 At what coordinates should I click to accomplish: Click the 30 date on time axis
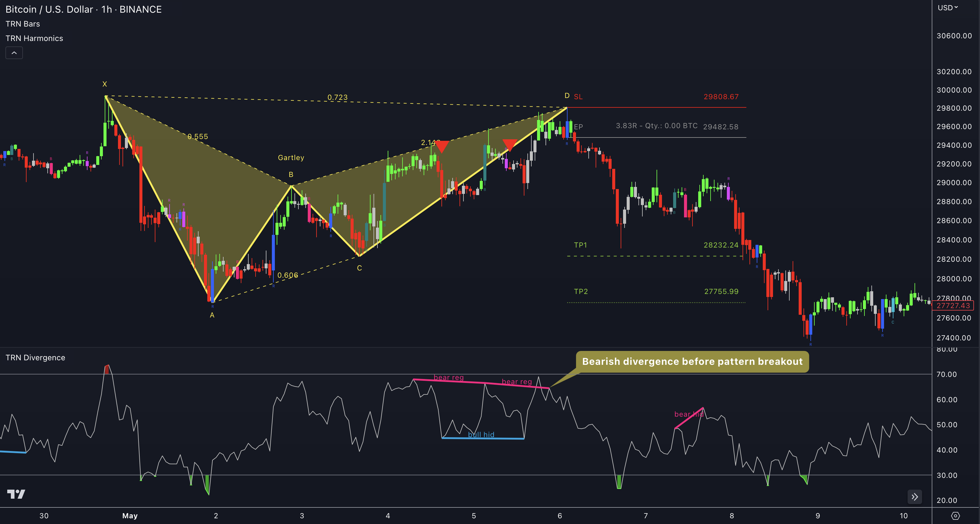point(44,516)
